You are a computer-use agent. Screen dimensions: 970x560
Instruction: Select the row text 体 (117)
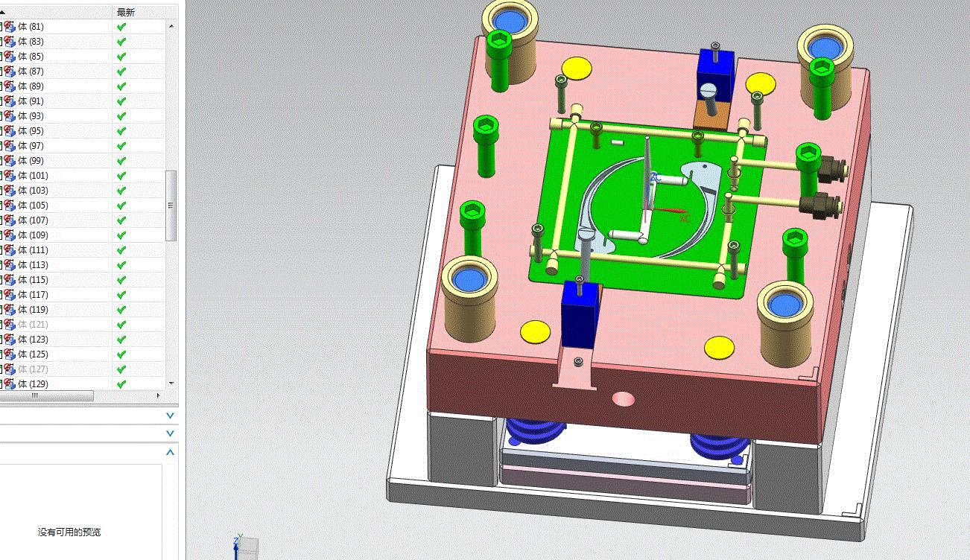coord(33,295)
